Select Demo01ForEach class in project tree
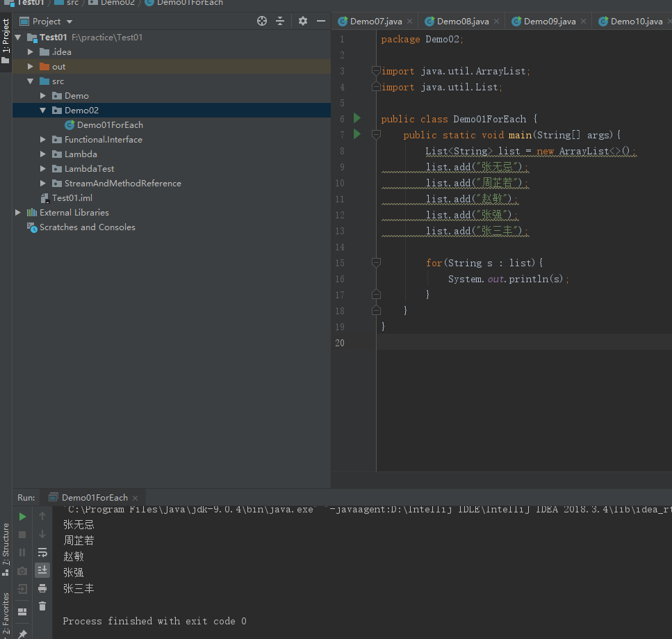Viewport: 672px width, 639px height. coord(109,125)
